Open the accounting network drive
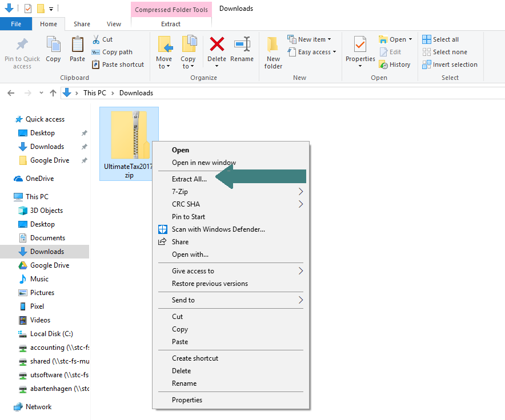The height and width of the screenshot is (420, 505). click(54, 348)
